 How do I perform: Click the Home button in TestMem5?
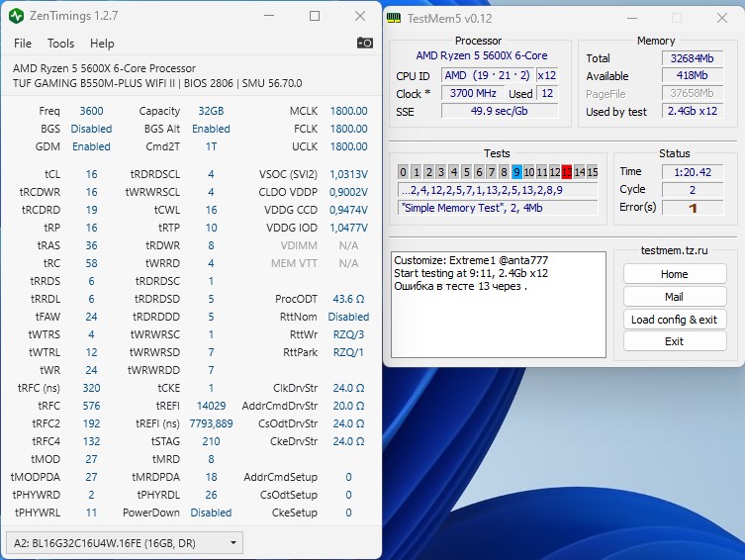pyautogui.click(x=675, y=274)
